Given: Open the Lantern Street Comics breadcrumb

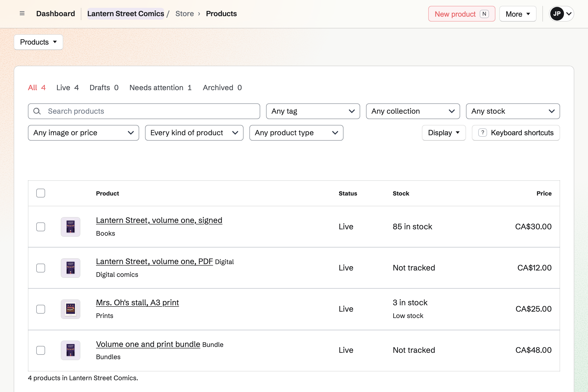Looking at the screenshot, I should click(126, 13).
